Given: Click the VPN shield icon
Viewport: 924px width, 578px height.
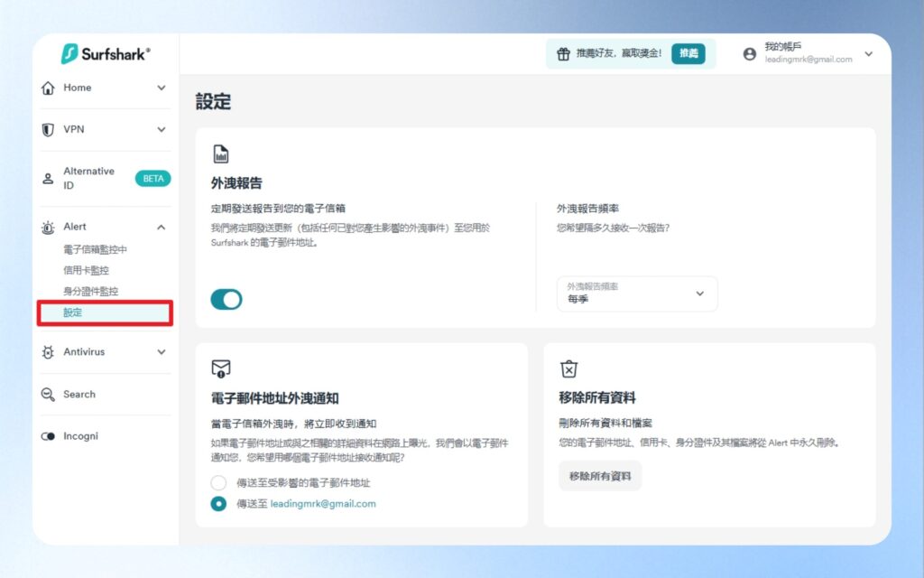Looking at the screenshot, I should pos(48,130).
